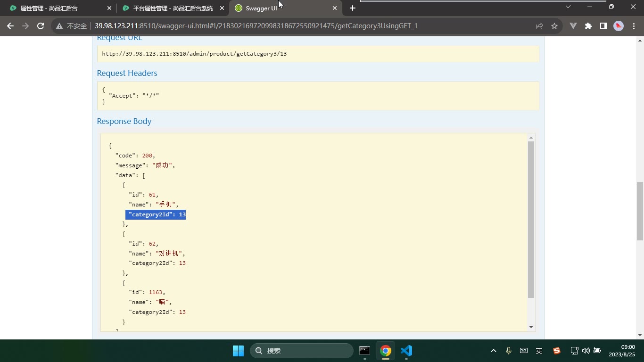This screenshot has width=644, height=362.
Task: Click the response body scrollbar thumb
Action: (531, 220)
